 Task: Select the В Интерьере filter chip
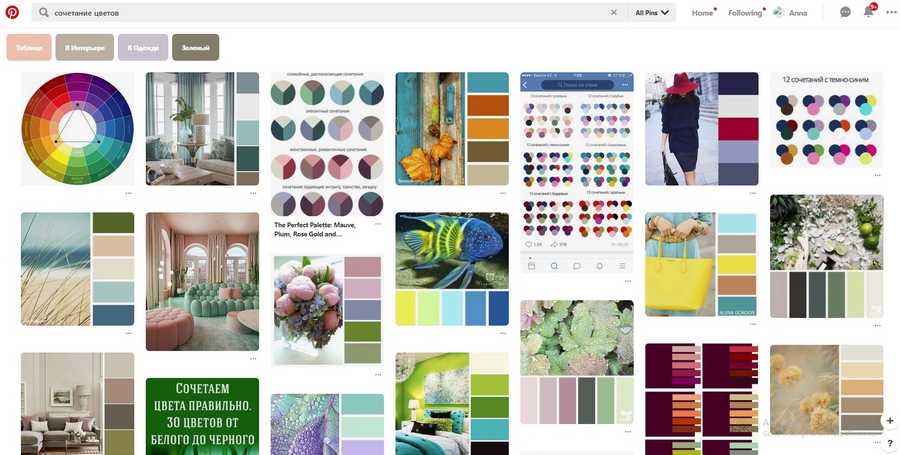(85, 47)
